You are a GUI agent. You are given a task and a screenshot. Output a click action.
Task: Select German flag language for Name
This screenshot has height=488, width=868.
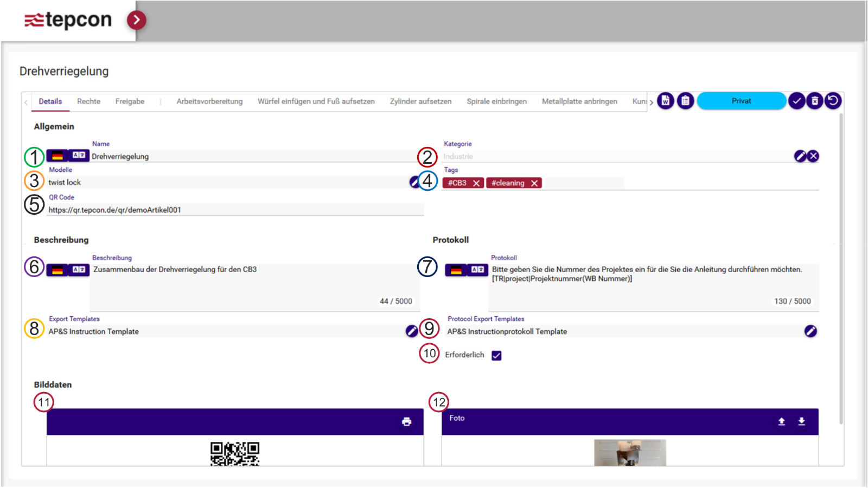pos(57,156)
